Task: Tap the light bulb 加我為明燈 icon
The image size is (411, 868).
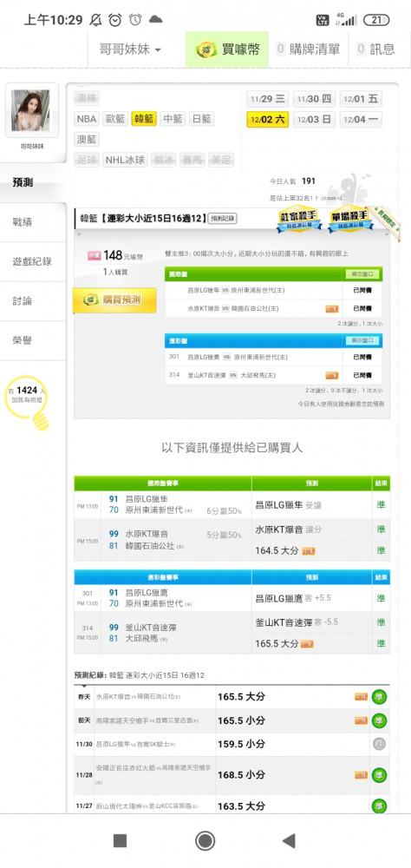Action: 27,403
